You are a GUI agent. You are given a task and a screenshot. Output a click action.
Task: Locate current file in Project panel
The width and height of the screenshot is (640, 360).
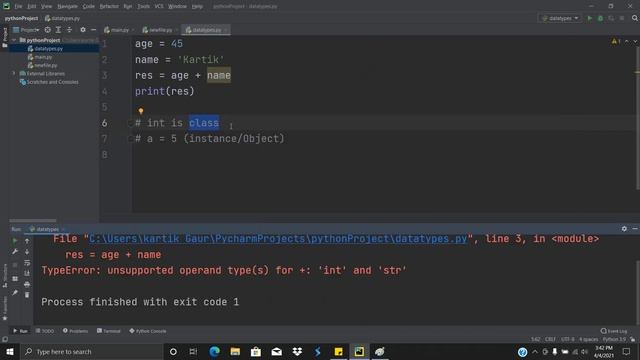[48, 30]
